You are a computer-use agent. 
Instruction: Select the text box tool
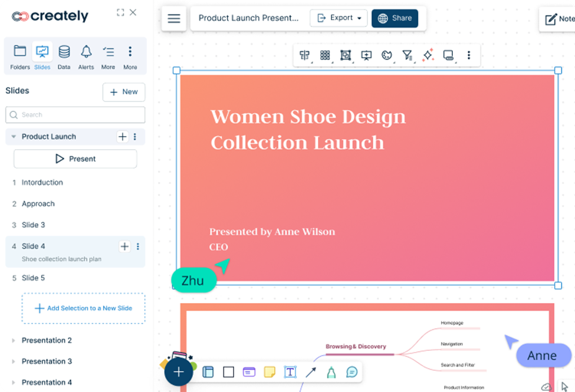coord(290,372)
